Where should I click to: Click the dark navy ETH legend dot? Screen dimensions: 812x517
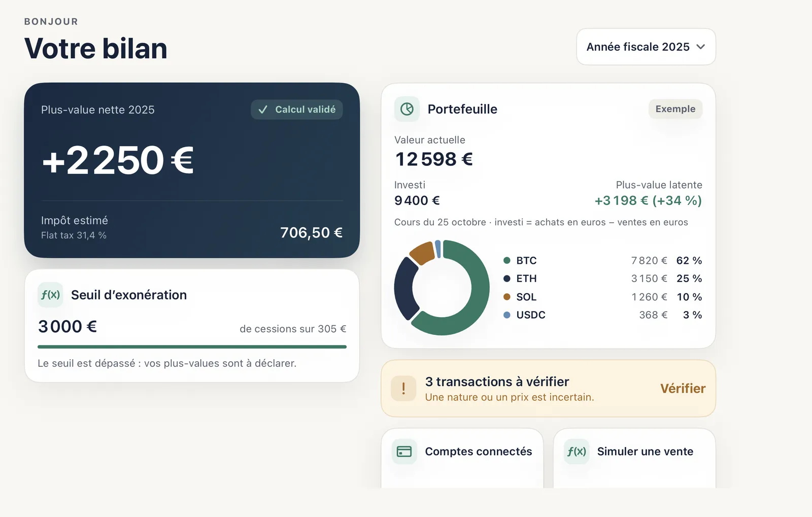click(x=506, y=279)
